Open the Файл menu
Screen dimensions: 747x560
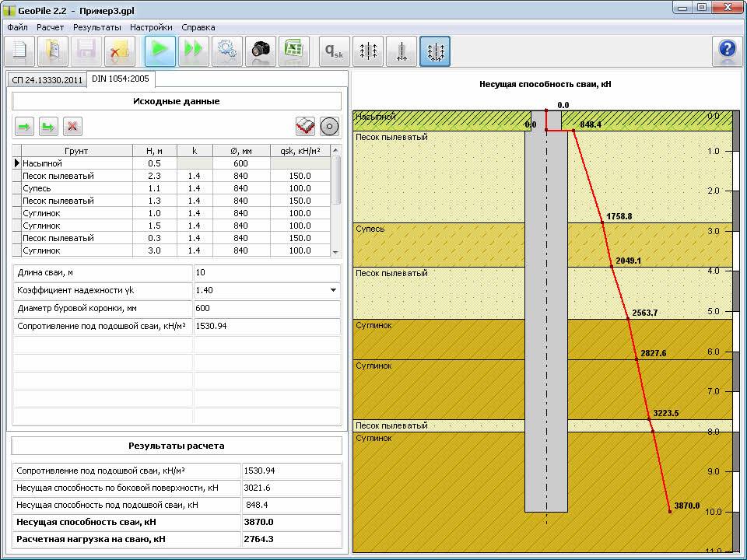pyautogui.click(x=18, y=27)
